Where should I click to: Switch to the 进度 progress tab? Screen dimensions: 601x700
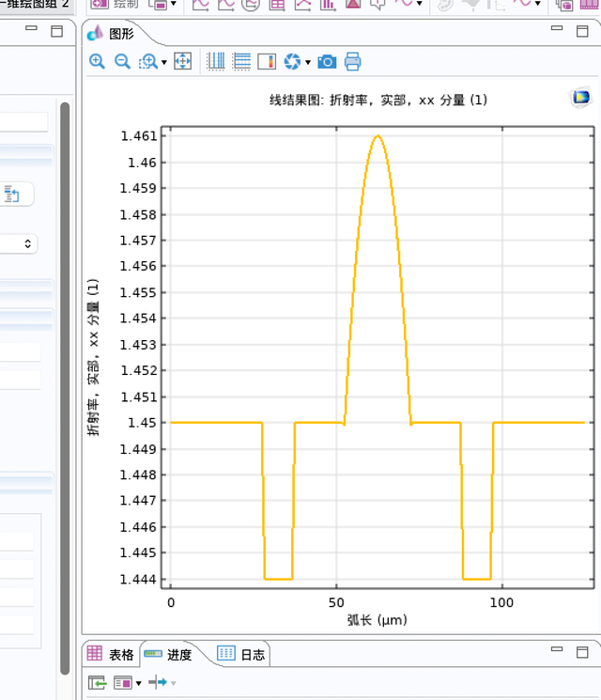coord(168,655)
